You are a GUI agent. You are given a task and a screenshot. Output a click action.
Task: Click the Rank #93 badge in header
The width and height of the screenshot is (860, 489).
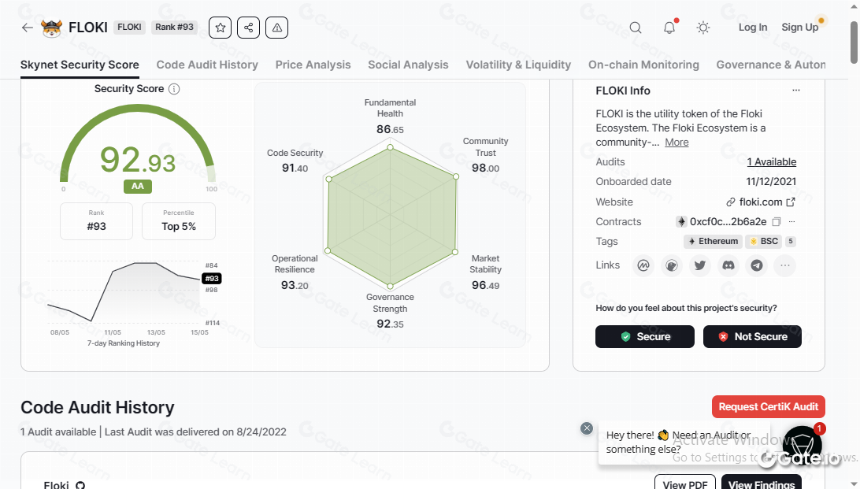coord(174,27)
